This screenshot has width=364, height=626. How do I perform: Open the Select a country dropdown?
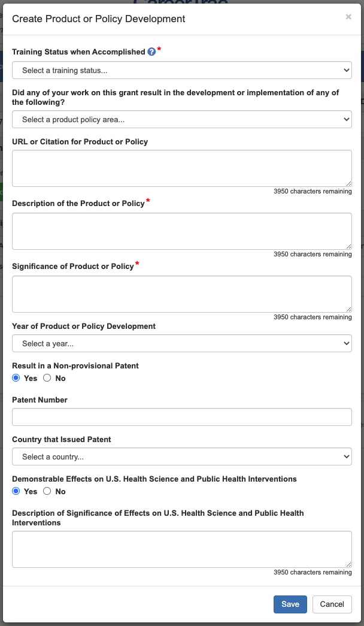click(181, 456)
